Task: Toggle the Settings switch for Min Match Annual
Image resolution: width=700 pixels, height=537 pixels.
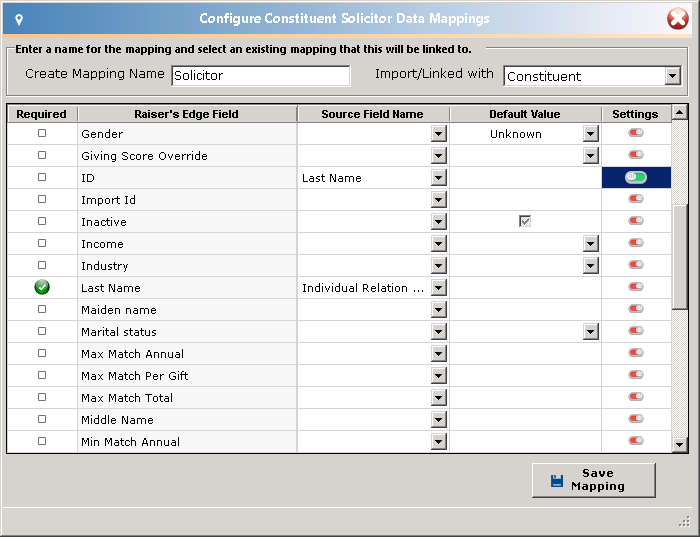Action: 636,441
